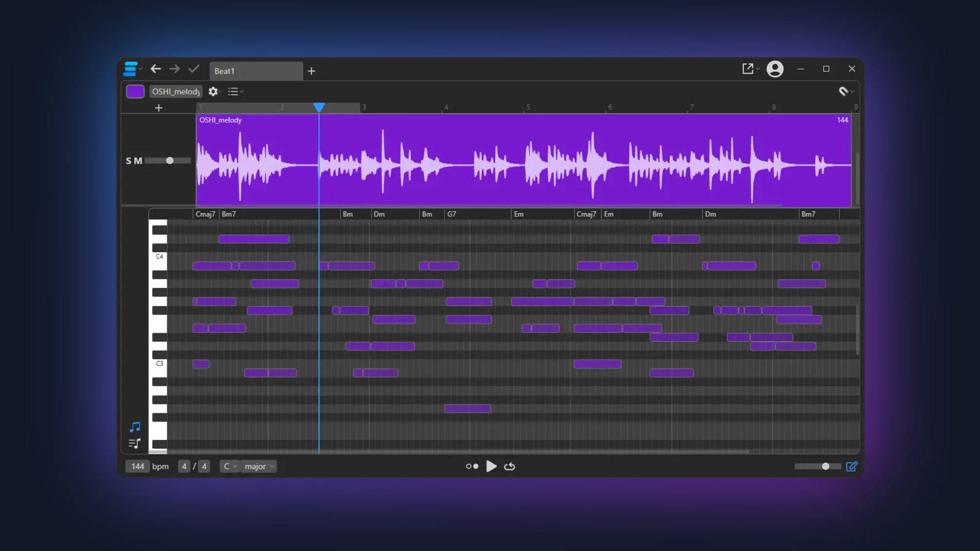Select the G7 chord label
The height and width of the screenshot is (551, 980).
point(452,214)
